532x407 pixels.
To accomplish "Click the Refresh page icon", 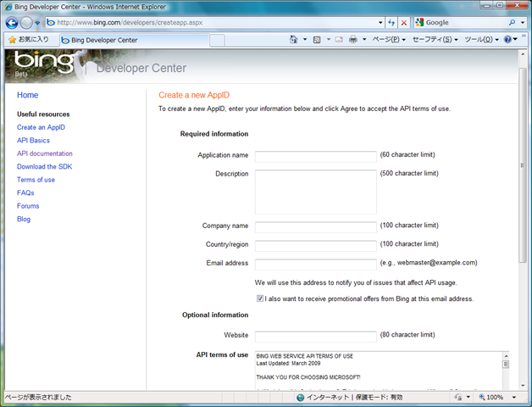I will pos(391,22).
